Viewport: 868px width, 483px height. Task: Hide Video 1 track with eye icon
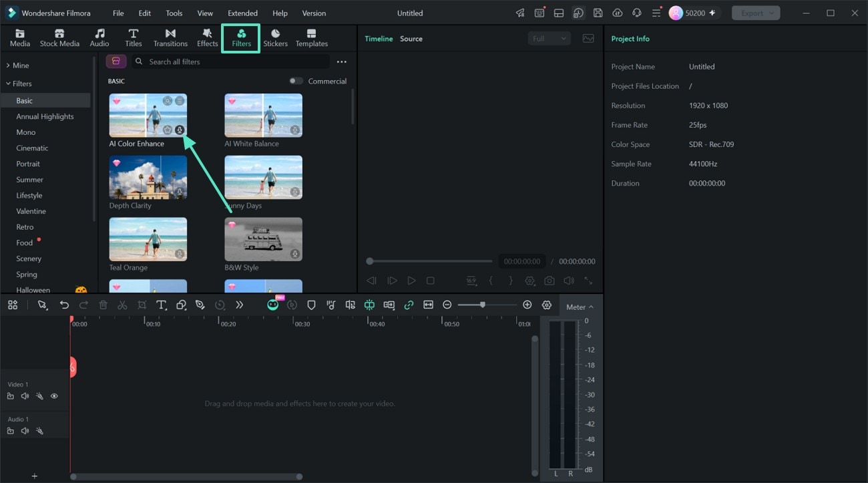pyautogui.click(x=54, y=396)
